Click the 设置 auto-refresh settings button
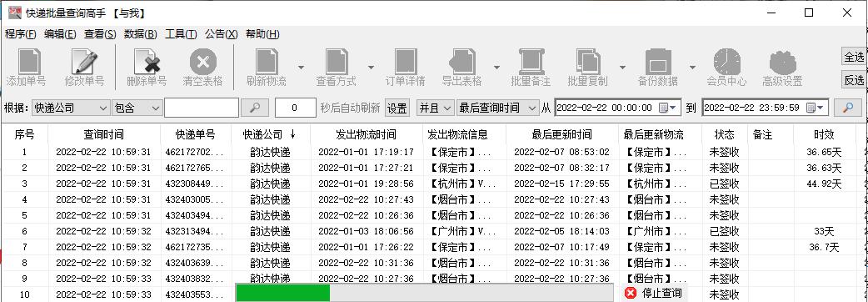The height and width of the screenshot is (302, 868). 397,108
